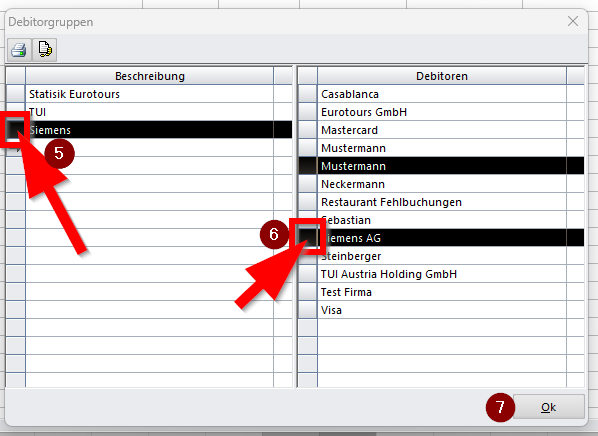Image resolution: width=598 pixels, height=436 pixels.
Task: Close the Debitorgruppen dialog
Action: (x=573, y=21)
